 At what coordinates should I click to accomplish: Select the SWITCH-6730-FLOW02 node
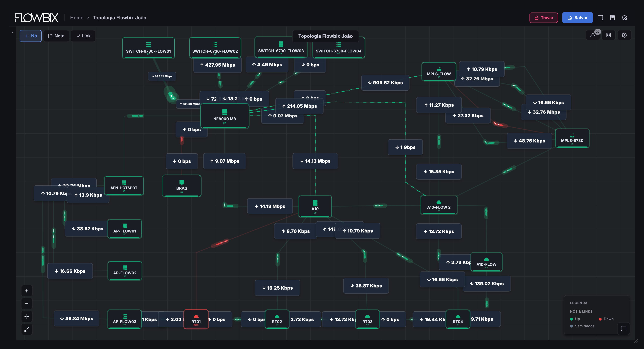[x=215, y=48]
